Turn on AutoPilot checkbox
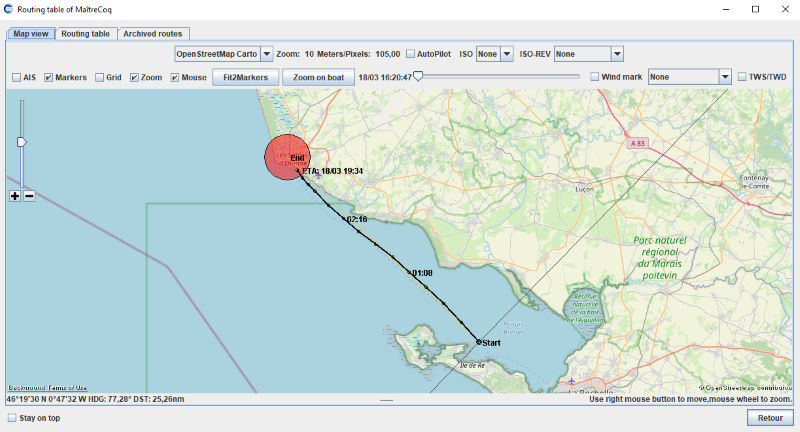This screenshot has width=800, height=432. [410, 54]
